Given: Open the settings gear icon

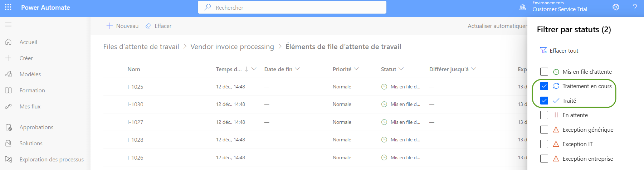Looking at the screenshot, I should pyautogui.click(x=616, y=7).
